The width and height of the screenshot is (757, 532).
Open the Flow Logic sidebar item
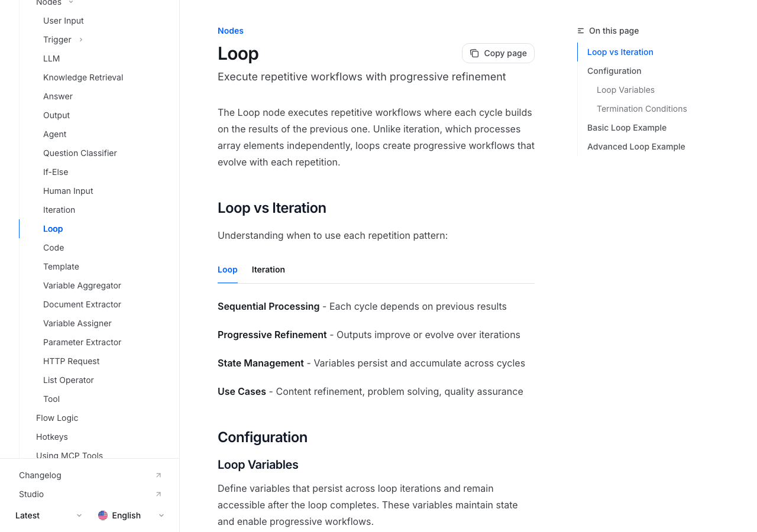pos(57,418)
